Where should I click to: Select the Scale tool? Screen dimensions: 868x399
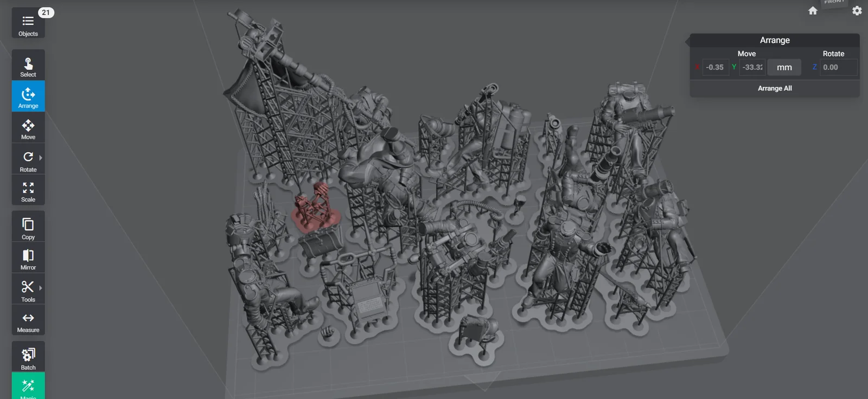28,190
